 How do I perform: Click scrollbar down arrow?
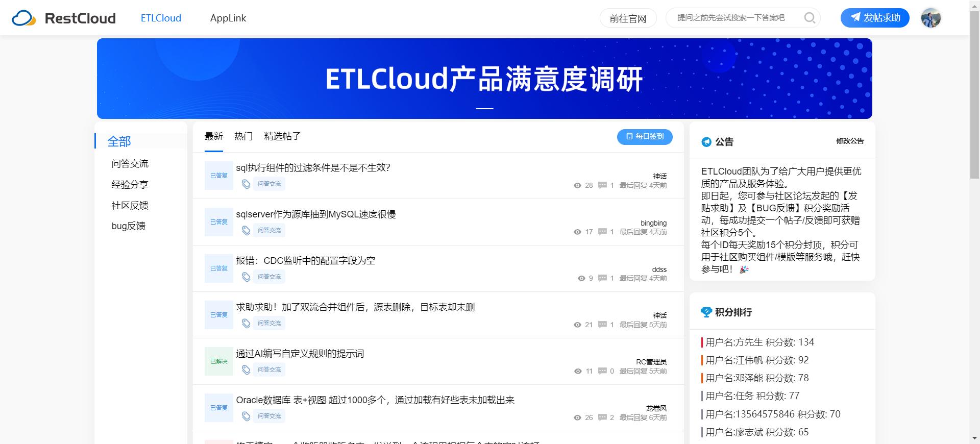pyautogui.click(x=974, y=438)
